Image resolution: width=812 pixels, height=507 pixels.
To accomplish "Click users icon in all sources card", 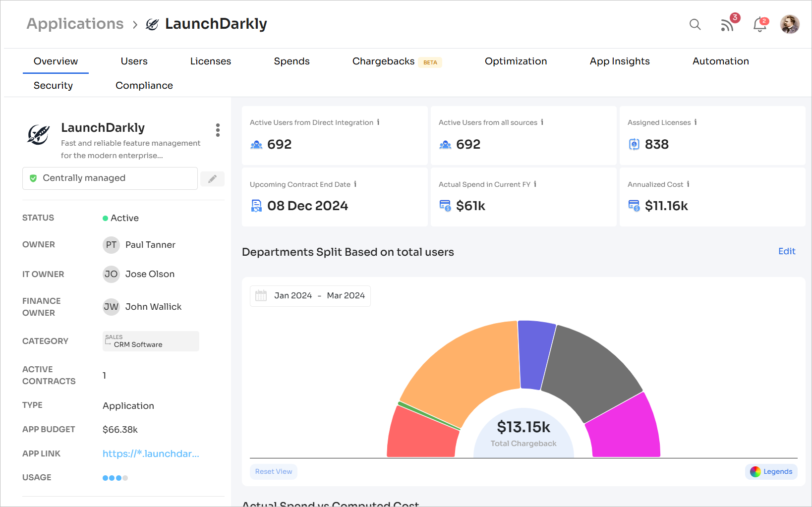I will coord(445,145).
